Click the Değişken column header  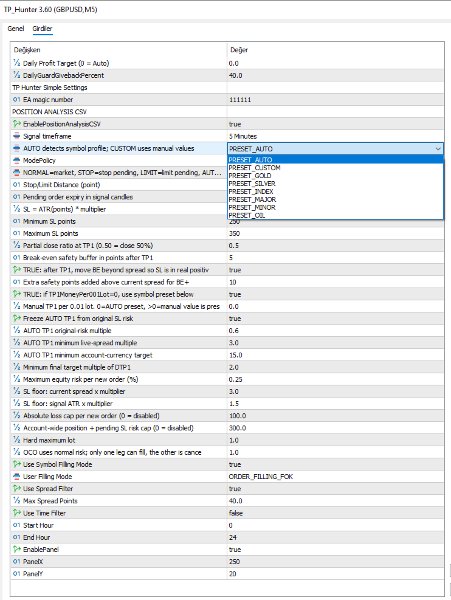pyautogui.click(x=27, y=50)
